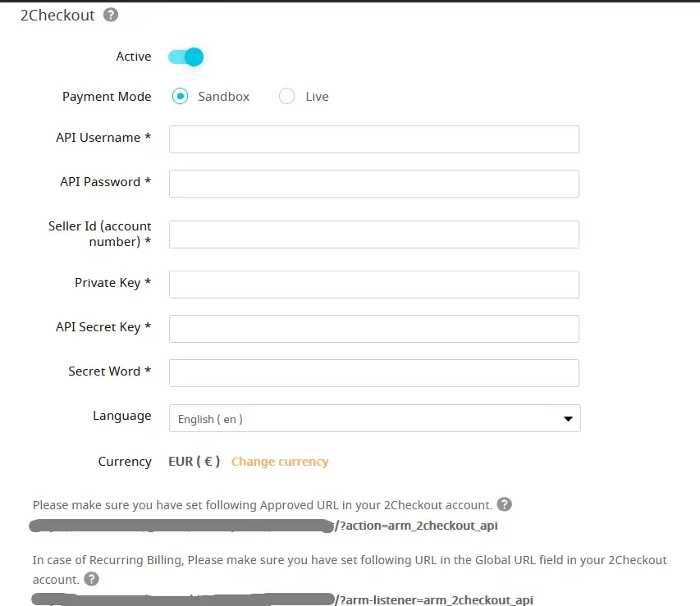The width and height of the screenshot is (700, 606).
Task: Click the Language dropdown arrow
Action: coord(567,419)
